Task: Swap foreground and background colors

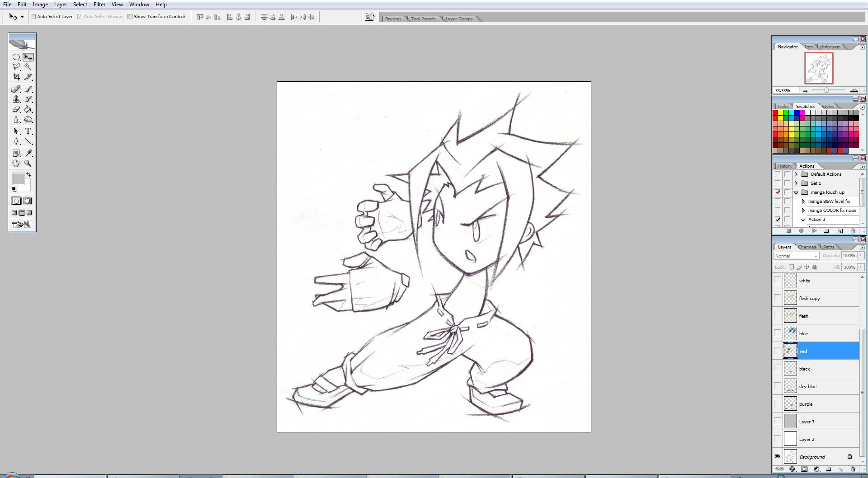Action: click(28, 174)
